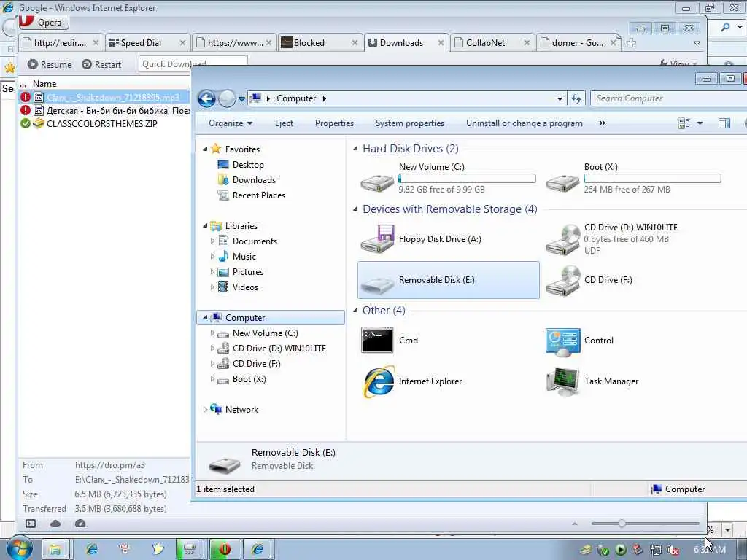Open the Opera main menu button
Viewport: 747px width, 560px height.
(x=43, y=22)
